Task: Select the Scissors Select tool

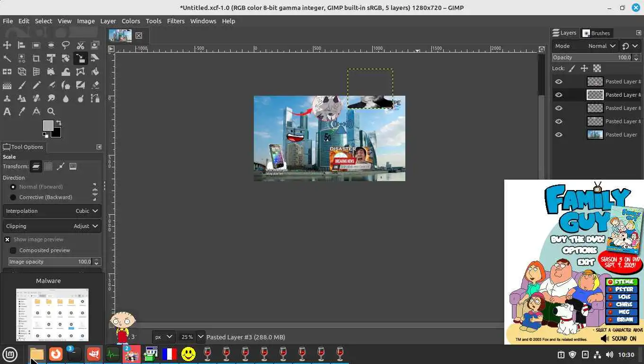Action: click(x=80, y=45)
